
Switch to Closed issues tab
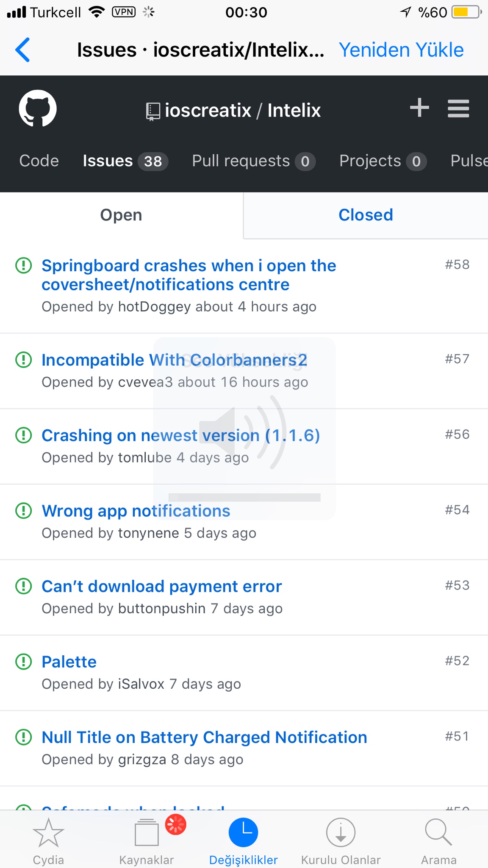click(366, 215)
